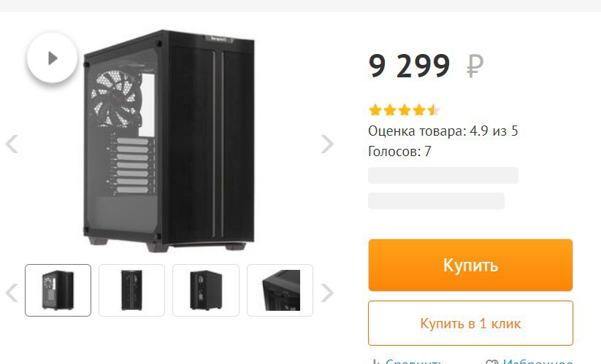
Task: Click the five-star rating row
Action: coord(404,110)
